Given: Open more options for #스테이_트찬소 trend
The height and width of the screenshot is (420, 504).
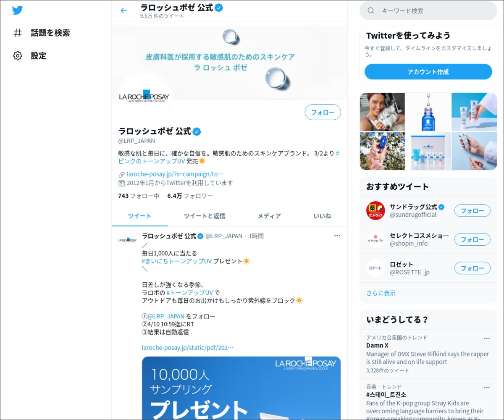Looking at the screenshot, I should [486, 387].
